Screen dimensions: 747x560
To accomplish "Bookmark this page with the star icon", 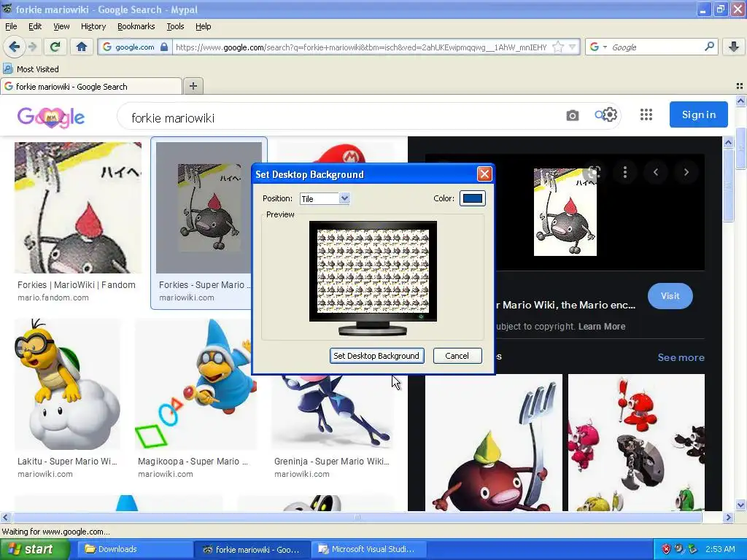I will point(558,47).
